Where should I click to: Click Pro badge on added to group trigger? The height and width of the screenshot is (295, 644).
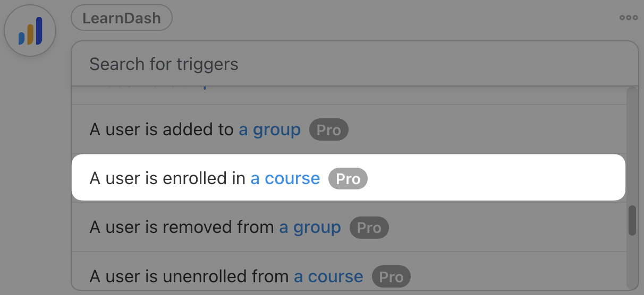[329, 130]
